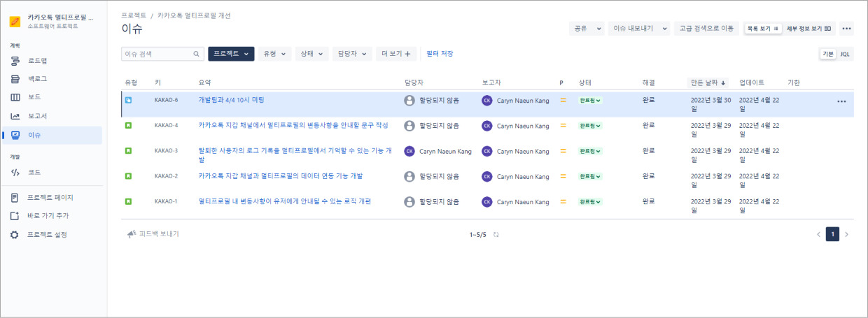Open 완료됨 status dropdown for KAKAO-2
Screen dimensions: 868x318
(x=590, y=176)
